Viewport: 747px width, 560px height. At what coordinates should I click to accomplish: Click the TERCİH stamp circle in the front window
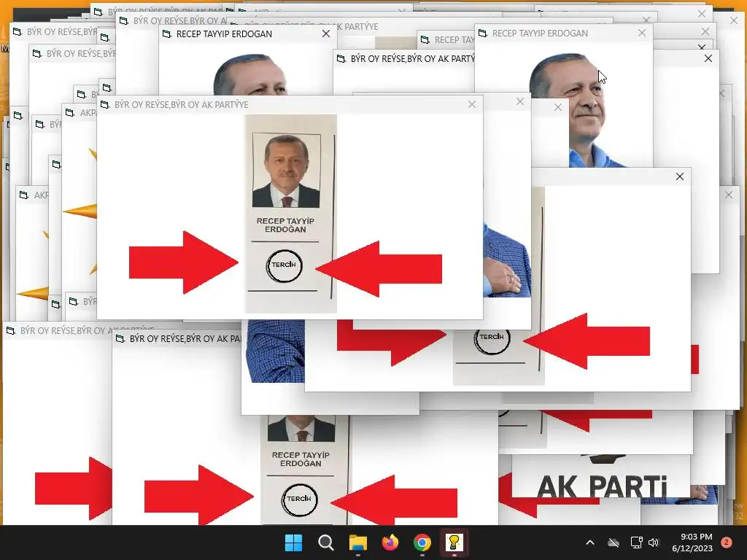[x=284, y=265]
